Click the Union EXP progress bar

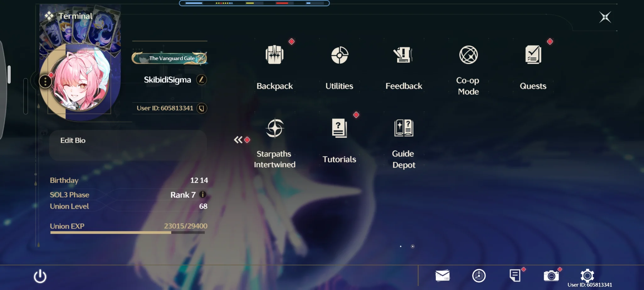pos(127,233)
